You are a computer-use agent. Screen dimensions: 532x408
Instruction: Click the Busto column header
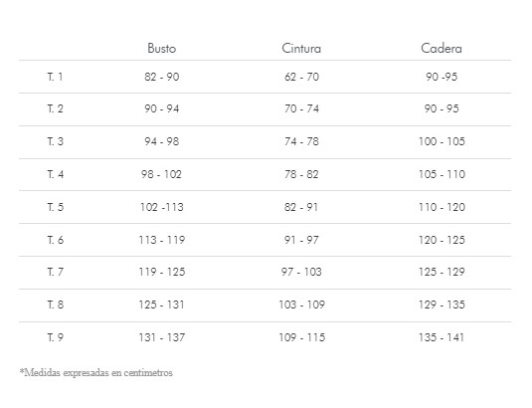pos(161,48)
